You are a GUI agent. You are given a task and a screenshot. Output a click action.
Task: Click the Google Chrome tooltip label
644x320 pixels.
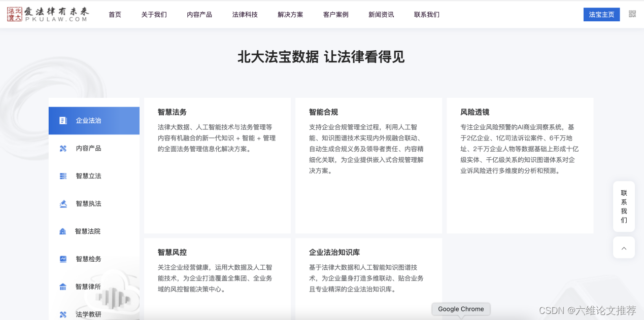click(461, 309)
